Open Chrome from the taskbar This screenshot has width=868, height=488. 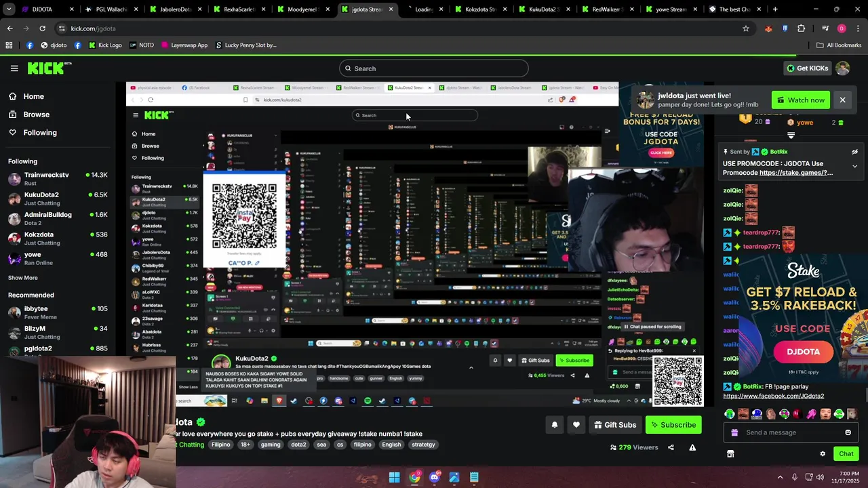[414, 477]
